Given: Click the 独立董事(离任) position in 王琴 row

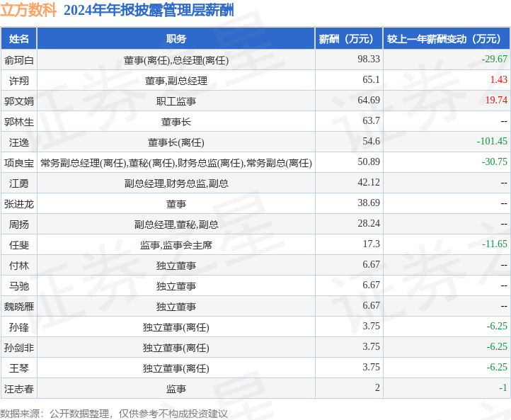Looking at the screenshot, I should click(176, 368).
